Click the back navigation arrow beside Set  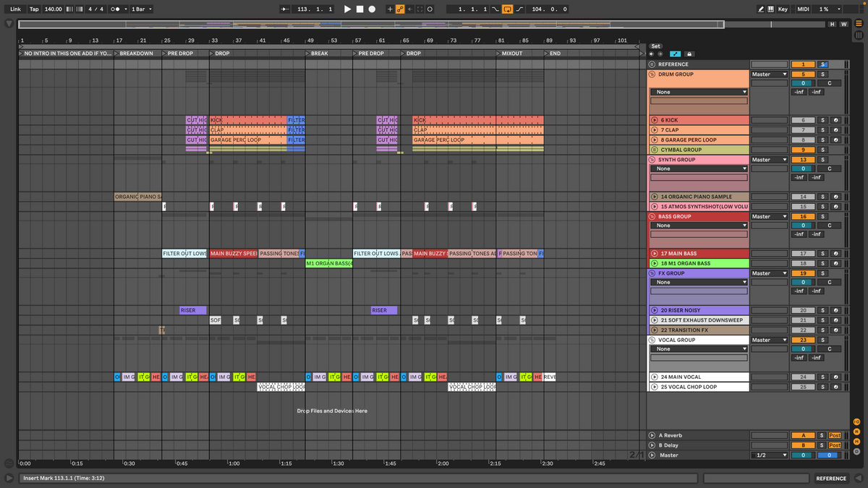tap(651, 53)
